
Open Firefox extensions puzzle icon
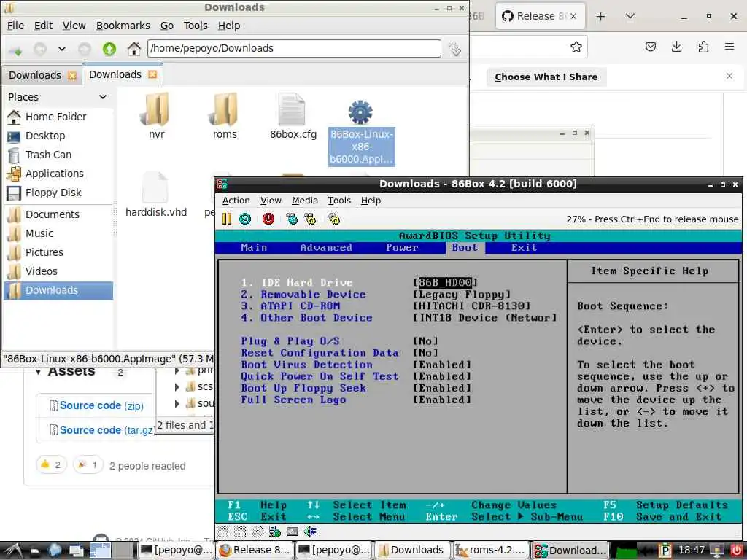703,47
